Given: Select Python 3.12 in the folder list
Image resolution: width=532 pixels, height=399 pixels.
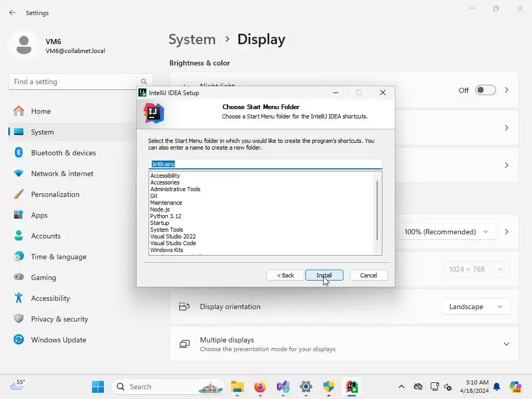Looking at the screenshot, I should 166,216.
